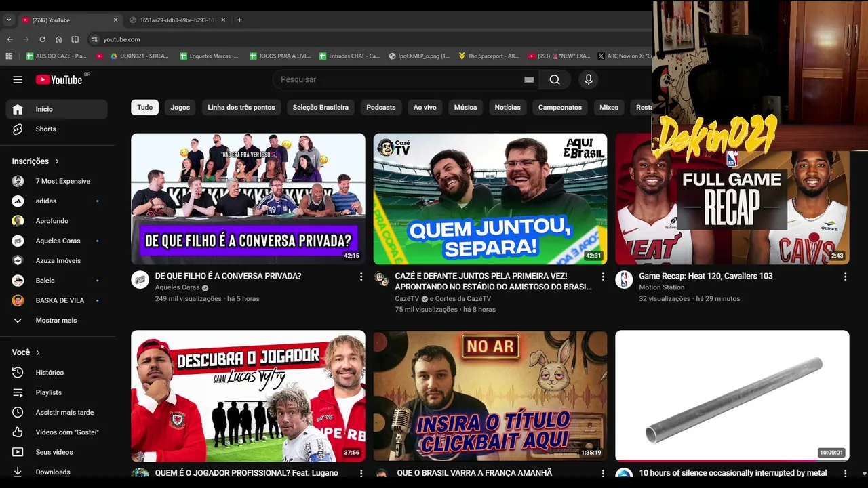
Task: Open 7 Most Expensive channel
Action: (x=57, y=181)
